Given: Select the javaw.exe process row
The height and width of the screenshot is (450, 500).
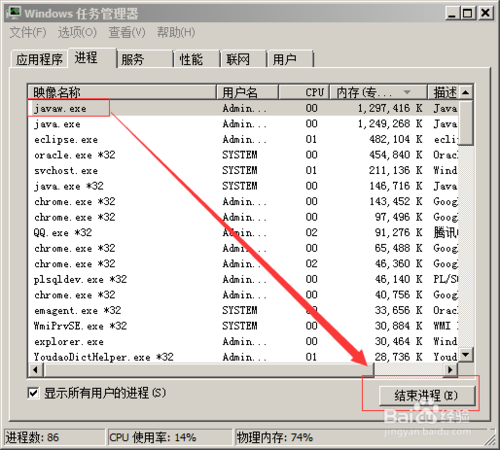Looking at the screenshot, I should click(243, 108).
